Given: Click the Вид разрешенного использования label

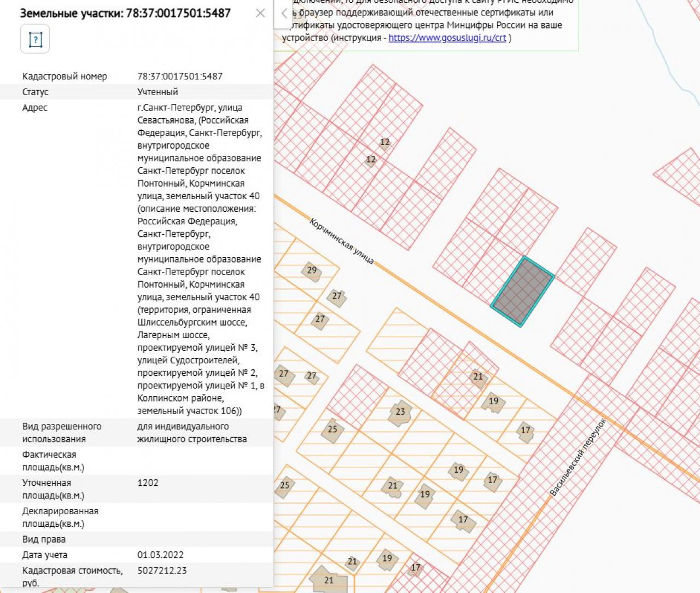Looking at the screenshot, I should tap(62, 433).
